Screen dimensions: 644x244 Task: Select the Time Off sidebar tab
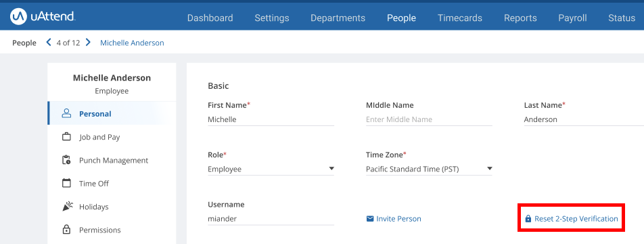click(112, 183)
